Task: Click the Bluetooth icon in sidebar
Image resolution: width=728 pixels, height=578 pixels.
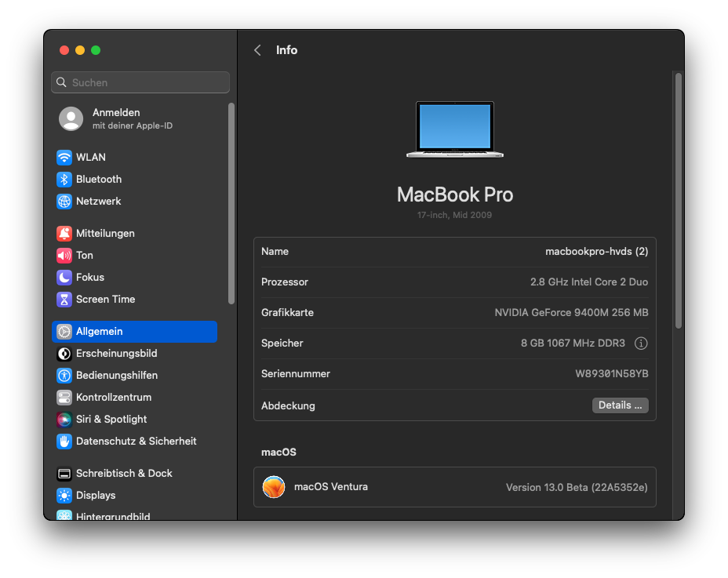Action: 64,179
